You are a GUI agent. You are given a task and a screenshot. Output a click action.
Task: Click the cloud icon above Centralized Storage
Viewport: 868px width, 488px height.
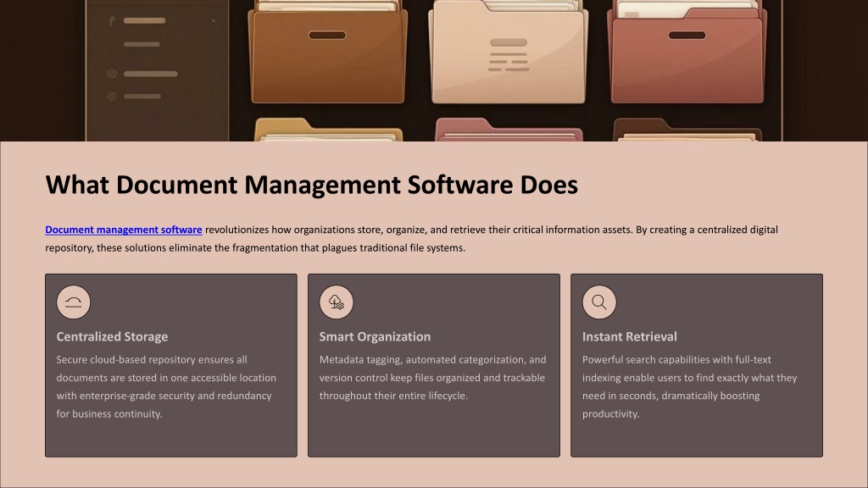pos(74,302)
